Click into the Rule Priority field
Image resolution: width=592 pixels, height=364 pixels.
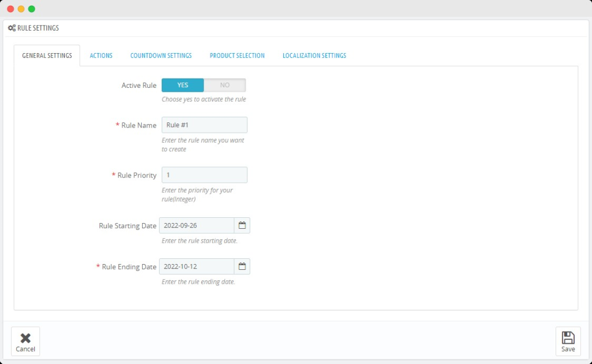(x=204, y=175)
